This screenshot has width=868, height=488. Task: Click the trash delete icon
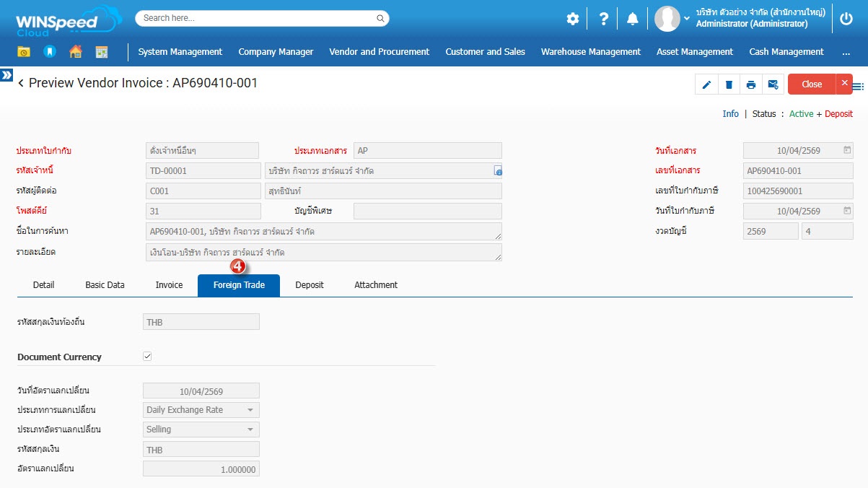pos(729,84)
